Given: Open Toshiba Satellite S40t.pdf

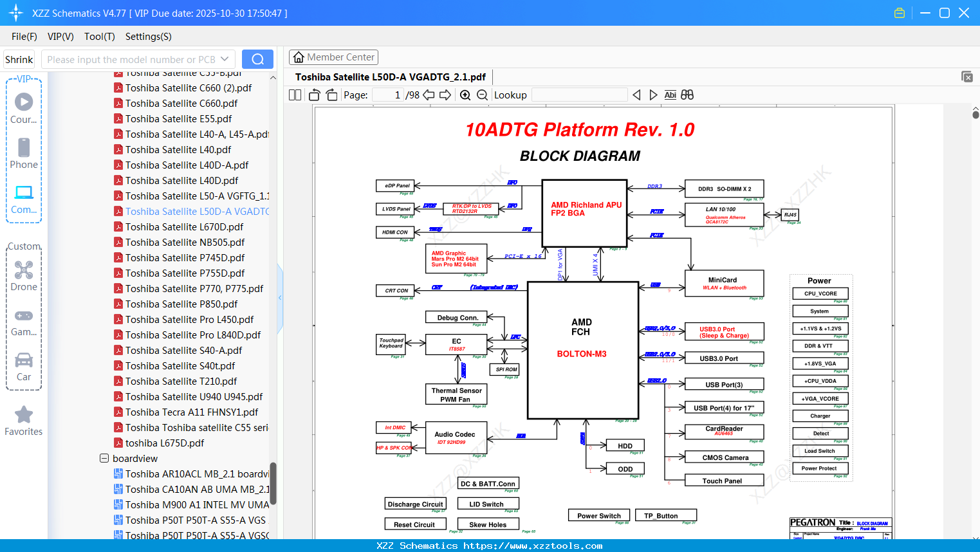Looking at the screenshot, I should (180, 365).
